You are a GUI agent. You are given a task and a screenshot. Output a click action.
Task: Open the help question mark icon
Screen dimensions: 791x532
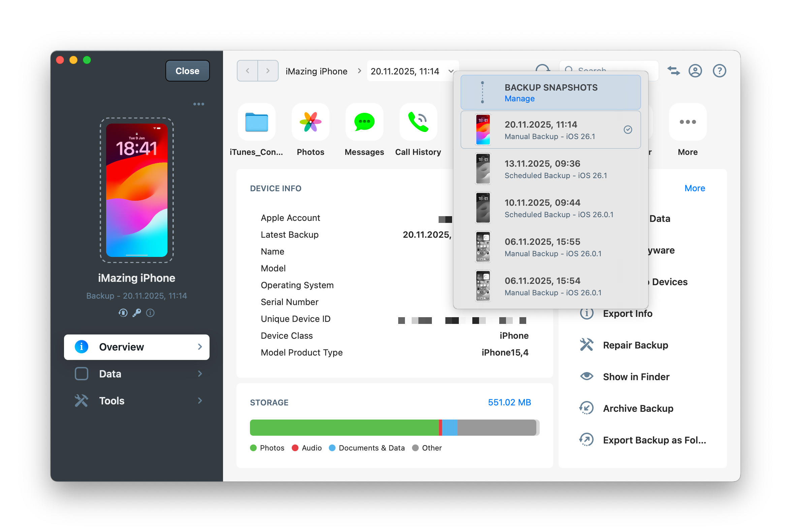719,71
